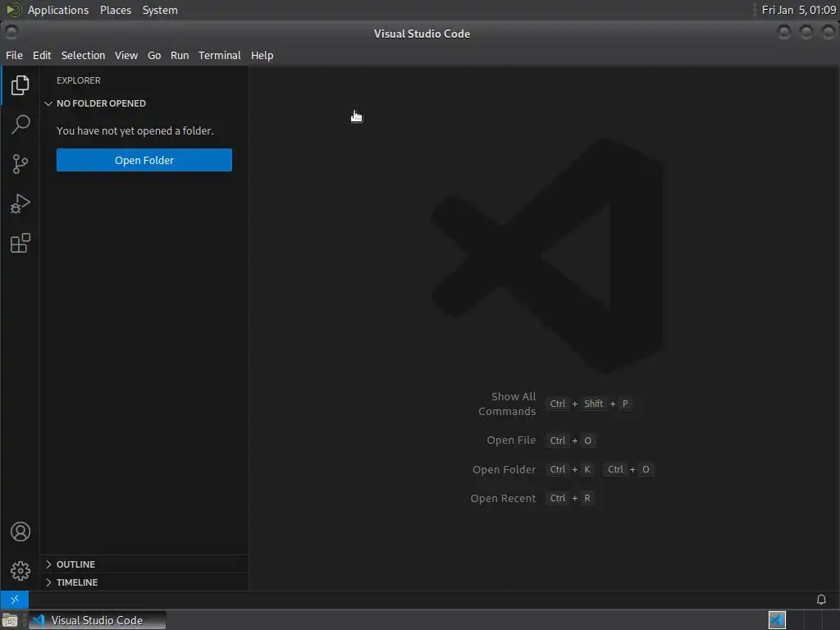The height and width of the screenshot is (630, 840).
Task: Click the 'Open Folder' watermark hint text
Action: point(504,469)
